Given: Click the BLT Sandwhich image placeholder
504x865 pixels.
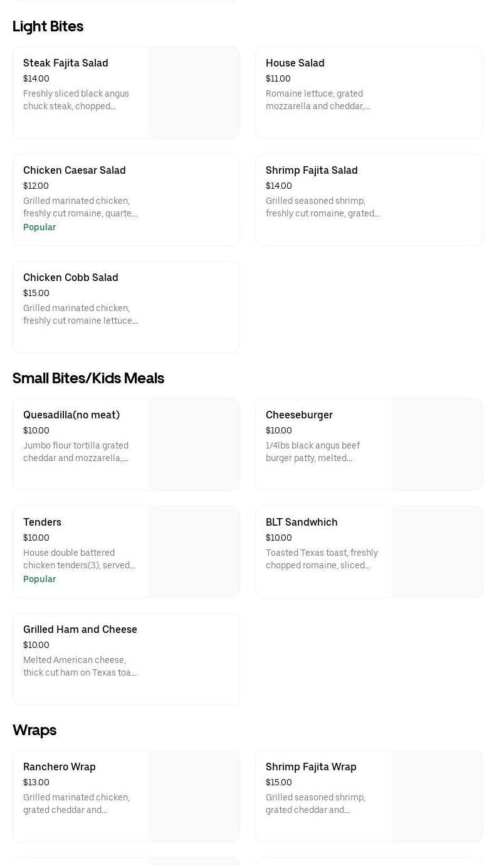Looking at the screenshot, I should point(437,551).
